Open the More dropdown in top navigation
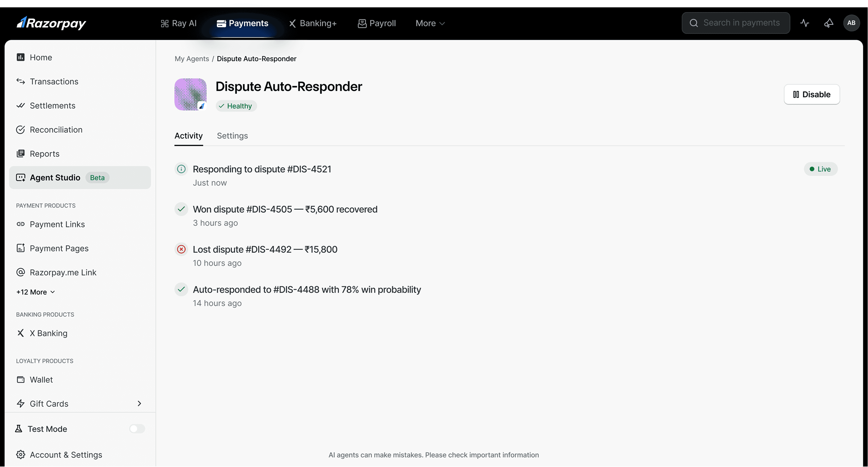Screen dimensions: 868x467 pyautogui.click(x=430, y=23)
